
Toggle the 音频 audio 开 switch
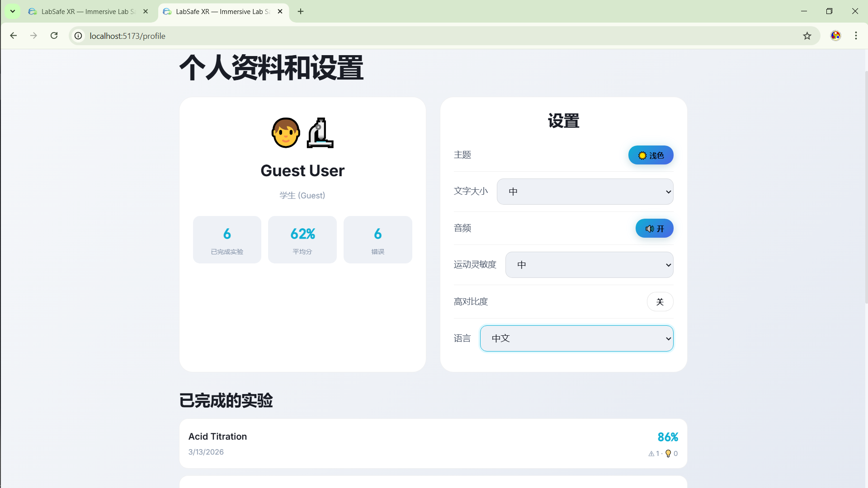pyautogui.click(x=654, y=228)
